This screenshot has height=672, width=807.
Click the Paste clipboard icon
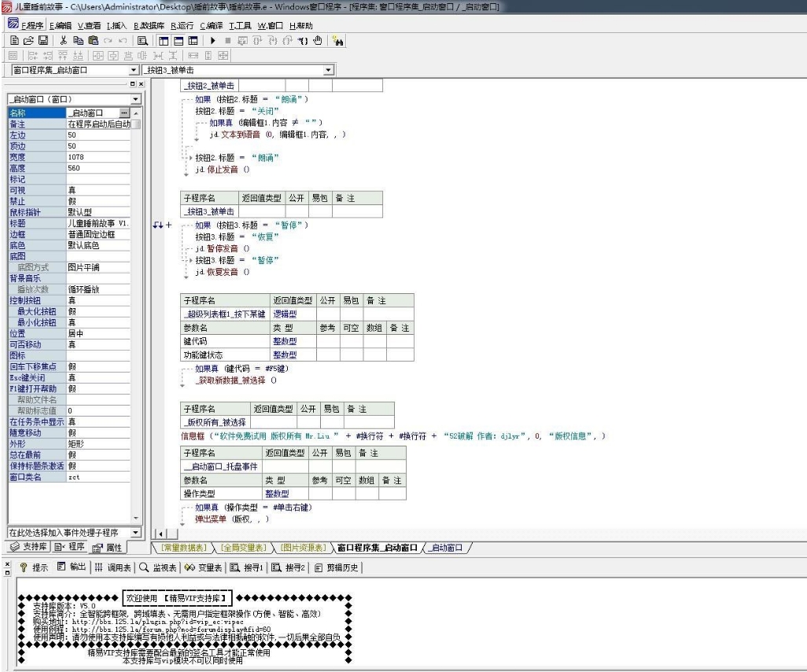click(94, 39)
